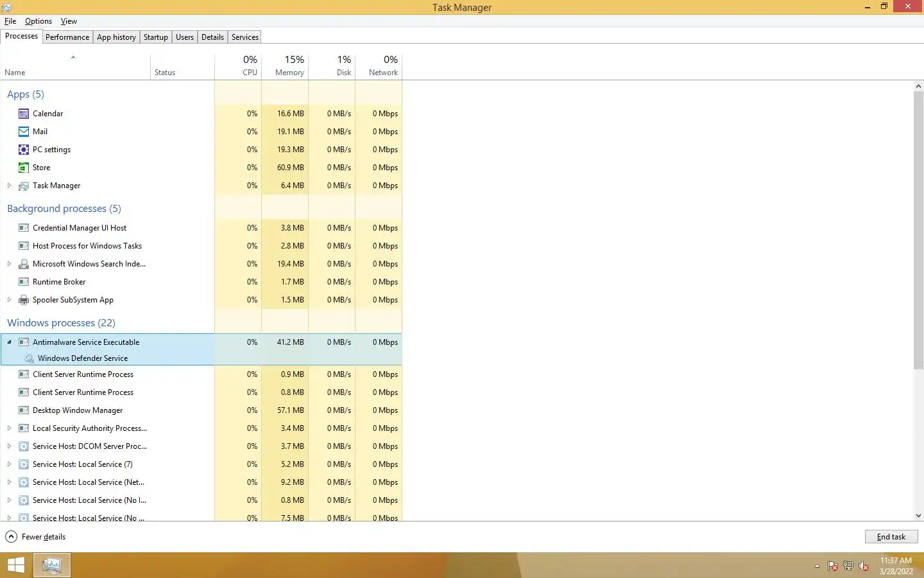This screenshot has height=578, width=924.
Task: Switch to the Services tab
Action: click(245, 37)
